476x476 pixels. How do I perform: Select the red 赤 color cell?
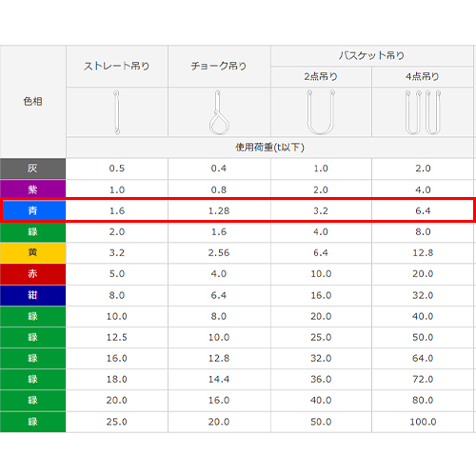coord(33,274)
